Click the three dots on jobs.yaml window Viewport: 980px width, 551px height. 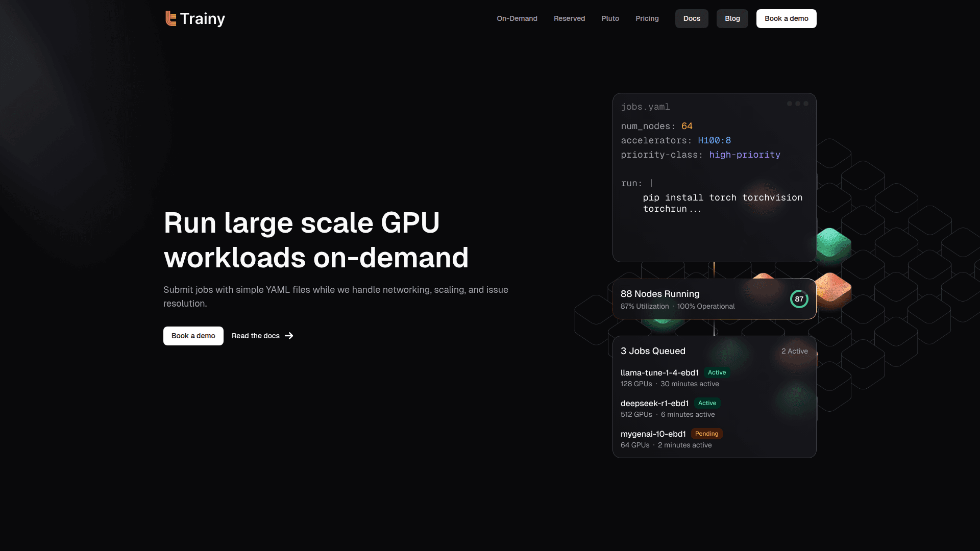[x=797, y=104]
